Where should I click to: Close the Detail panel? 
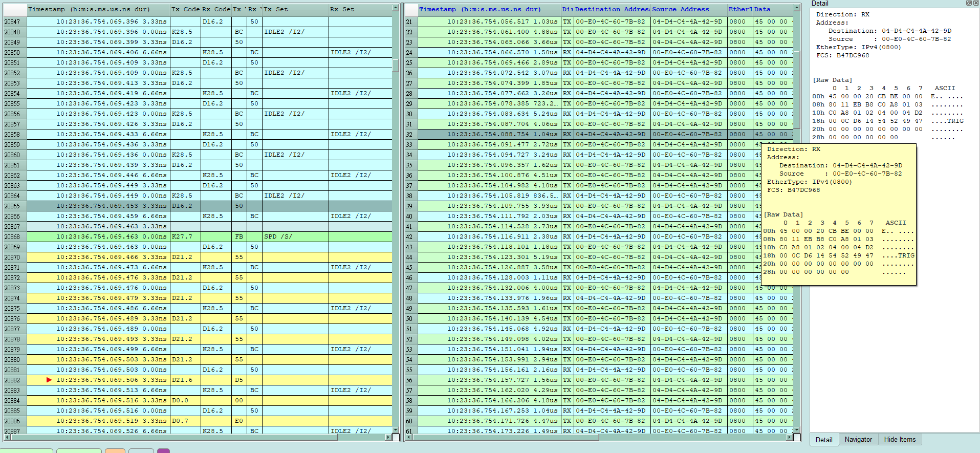coord(976,3)
